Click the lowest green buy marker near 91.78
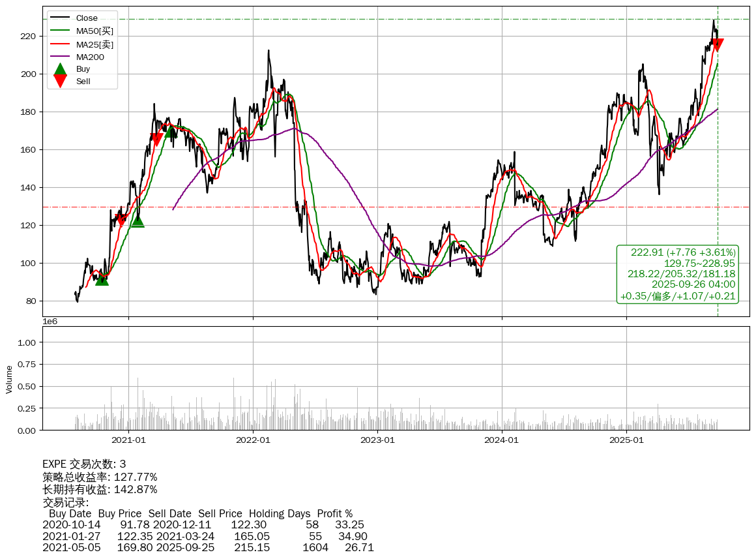Image resolution: width=756 pixels, height=559 pixels. (x=102, y=279)
